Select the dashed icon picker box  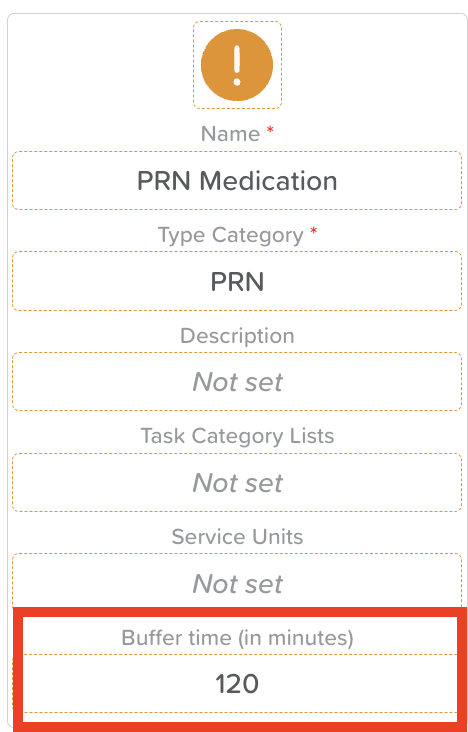tap(237, 65)
